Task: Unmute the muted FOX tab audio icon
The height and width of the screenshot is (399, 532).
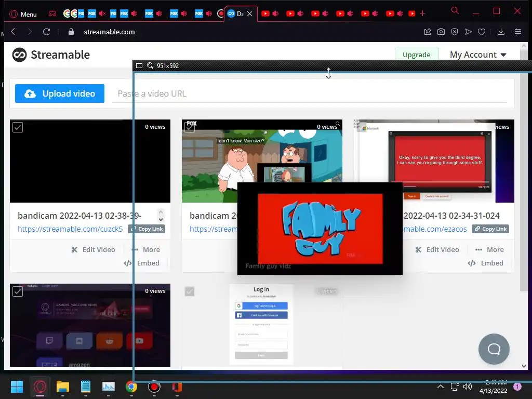Action: pyautogui.click(x=102, y=14)
